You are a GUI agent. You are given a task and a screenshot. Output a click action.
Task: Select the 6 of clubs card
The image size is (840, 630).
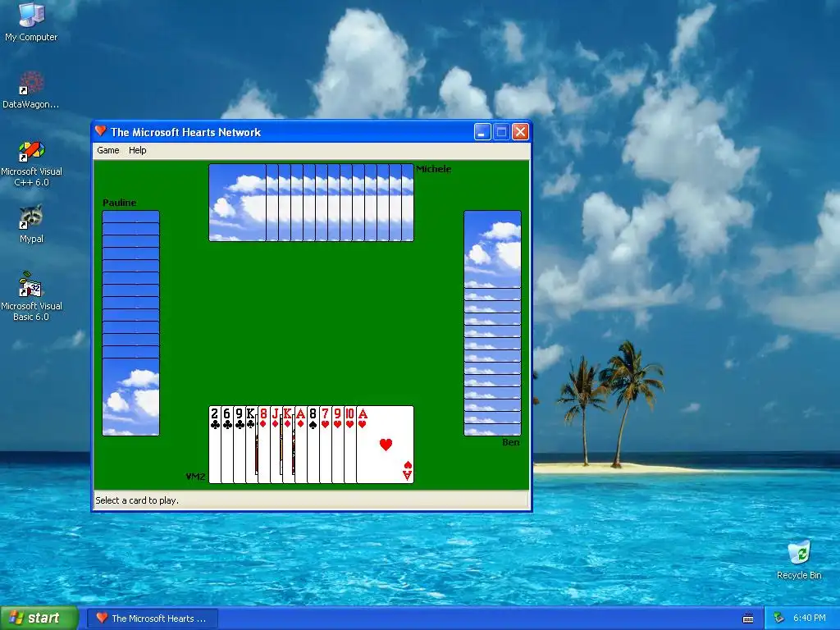coord(227,445)
